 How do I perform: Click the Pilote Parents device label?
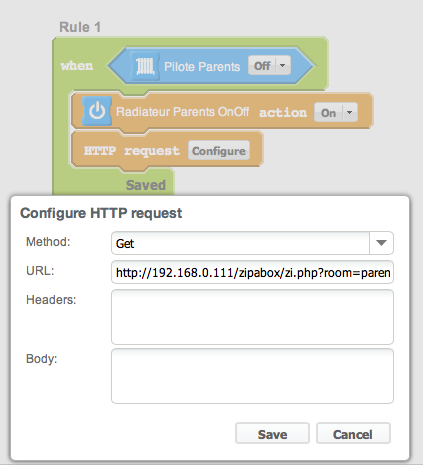[202, 66]
